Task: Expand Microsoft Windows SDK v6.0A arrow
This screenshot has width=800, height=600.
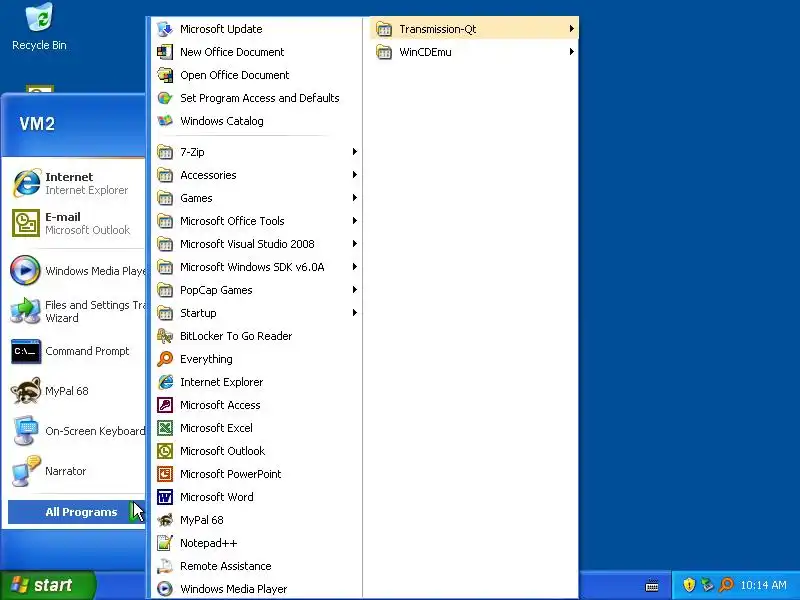Action: pyautogui.click(x=354, y=267)
